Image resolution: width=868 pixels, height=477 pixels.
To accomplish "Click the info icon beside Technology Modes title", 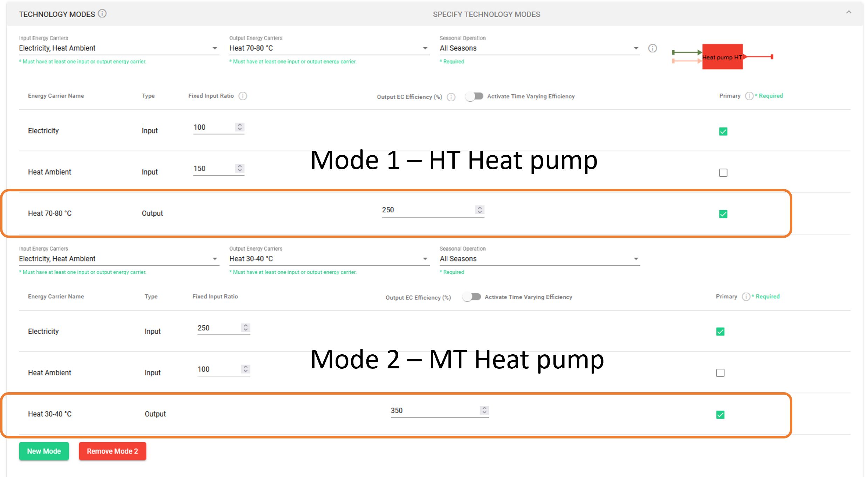I will click(x=102, y=14).
